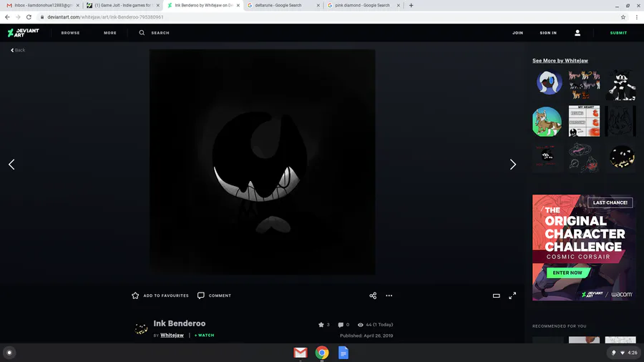Click the search magnifier icon
This screenshot has width=644, height=362.
pos(142,33)
